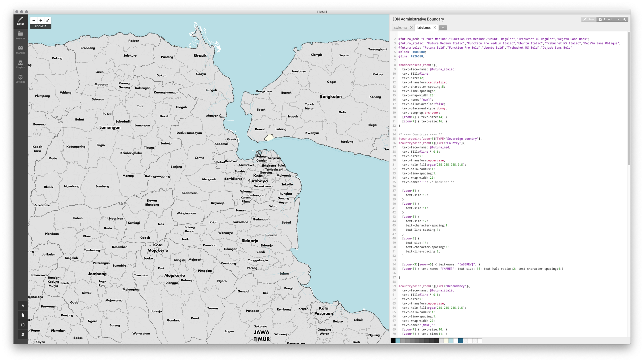
Task: Open the templates pointer-hand icon
Action: (23, 315)
